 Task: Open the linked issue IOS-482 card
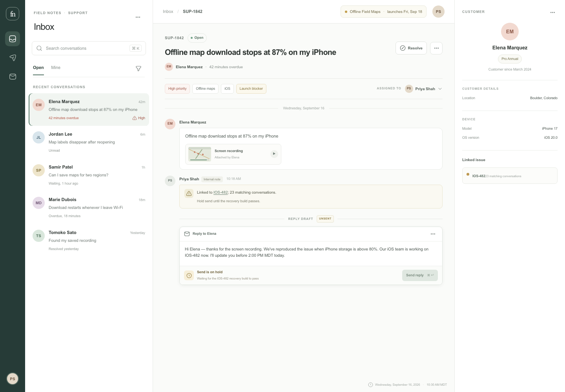[x=510, y=176]
